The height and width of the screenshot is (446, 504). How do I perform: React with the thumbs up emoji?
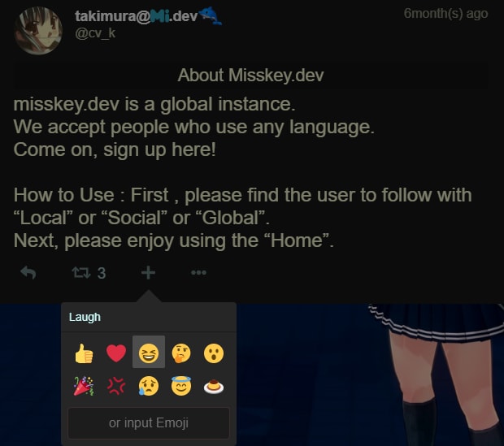84,353
